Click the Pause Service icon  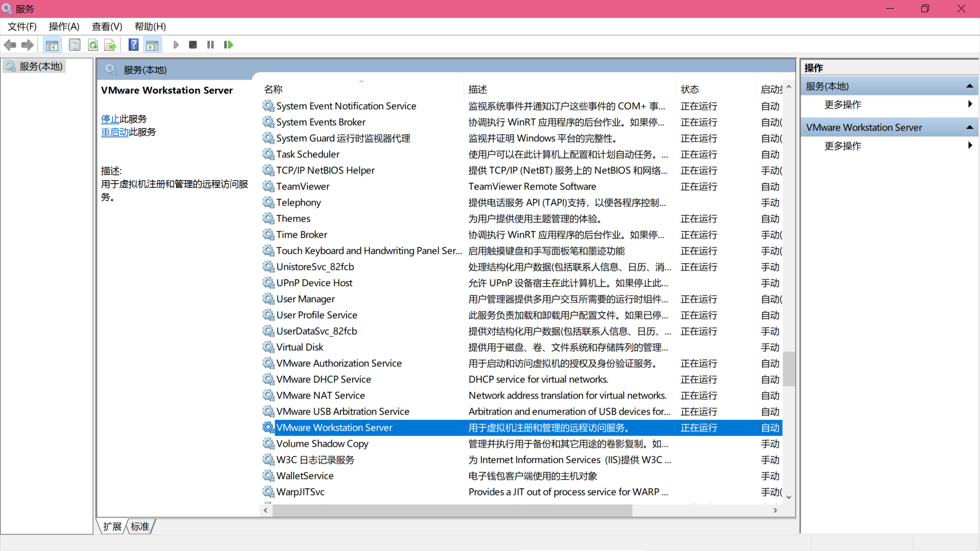[x=210, y=45]
